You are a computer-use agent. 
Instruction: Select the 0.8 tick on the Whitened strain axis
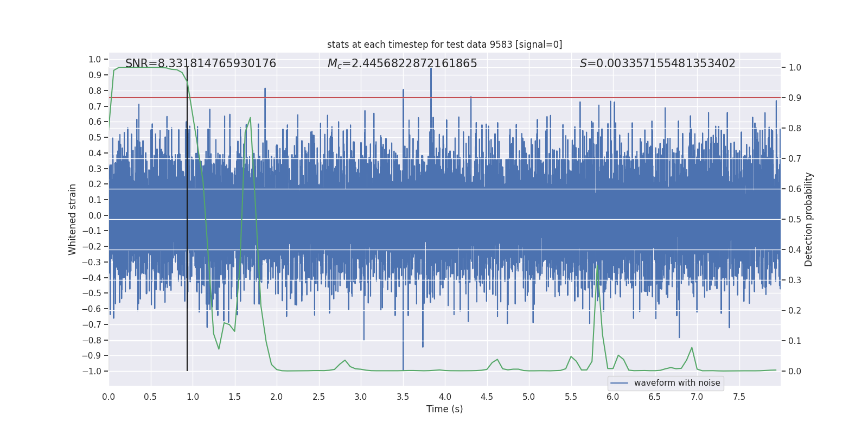pos(95,91)
